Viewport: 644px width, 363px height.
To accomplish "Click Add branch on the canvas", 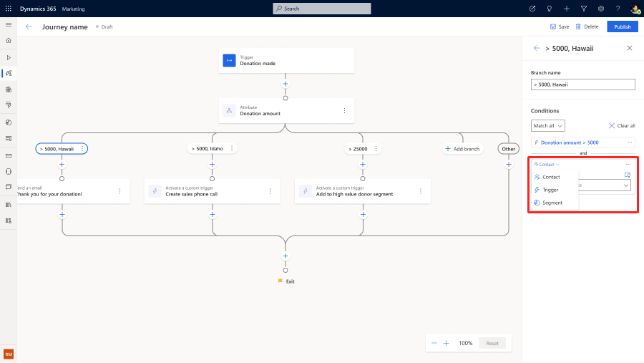I will 462,149.
